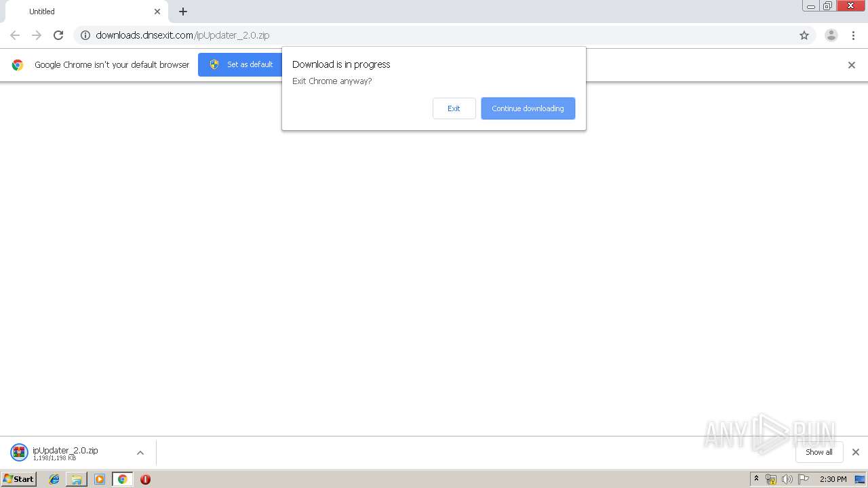Open the Chrome profile avatar
This screenshot has width=868, height=488.
click(x=831, y=35)
